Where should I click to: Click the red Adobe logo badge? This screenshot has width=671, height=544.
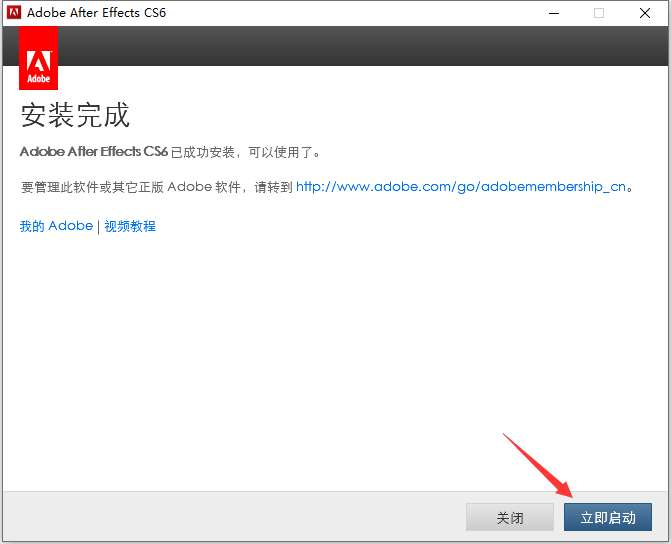pyautogui.click(x=39, y=58)
